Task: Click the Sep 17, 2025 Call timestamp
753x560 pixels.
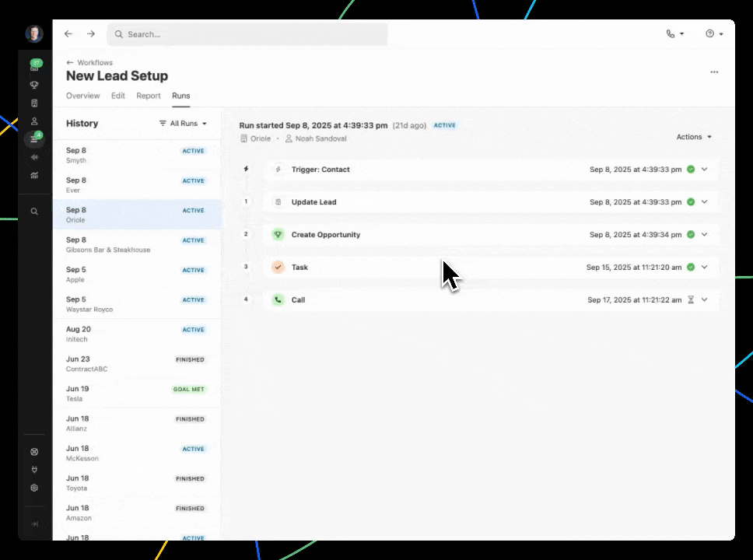Action: point(635,299)
